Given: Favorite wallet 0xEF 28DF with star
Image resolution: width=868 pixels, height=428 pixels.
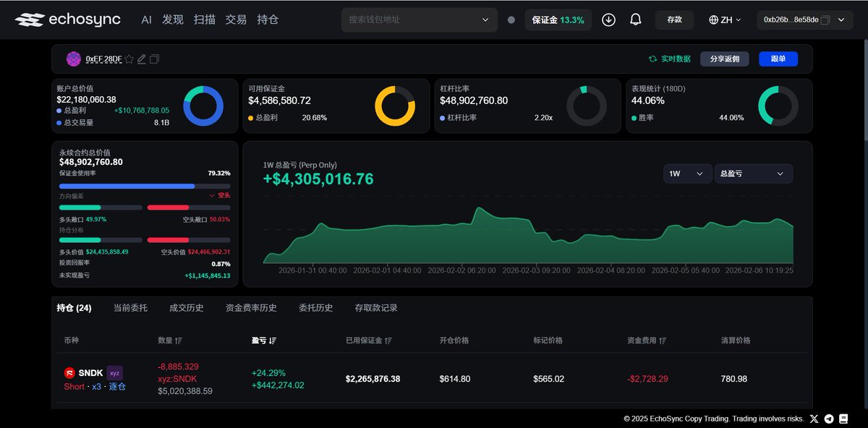Looking at the screenshot, I should [x=129, y=59].
